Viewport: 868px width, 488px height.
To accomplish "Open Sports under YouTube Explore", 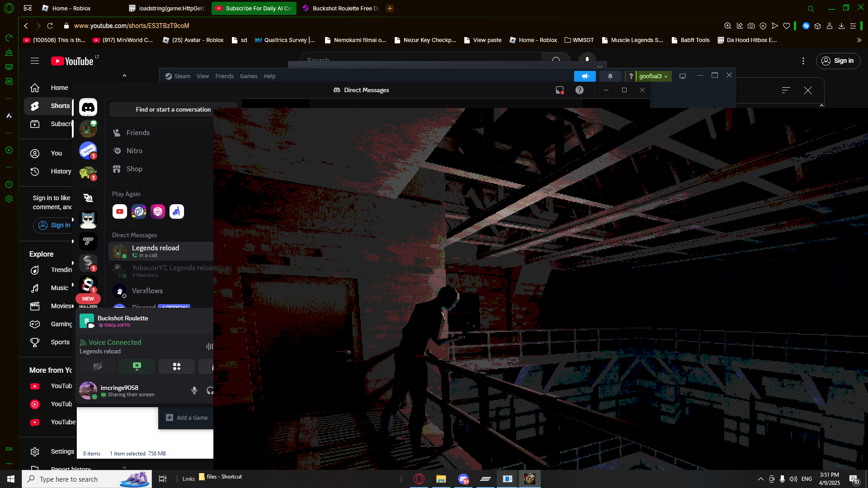I will click(49, 342).
